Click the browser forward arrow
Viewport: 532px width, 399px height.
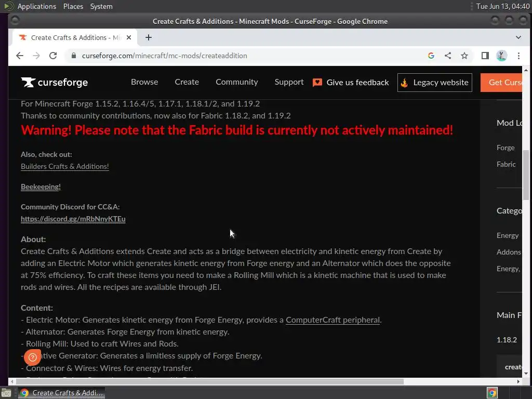pos(36,56)
